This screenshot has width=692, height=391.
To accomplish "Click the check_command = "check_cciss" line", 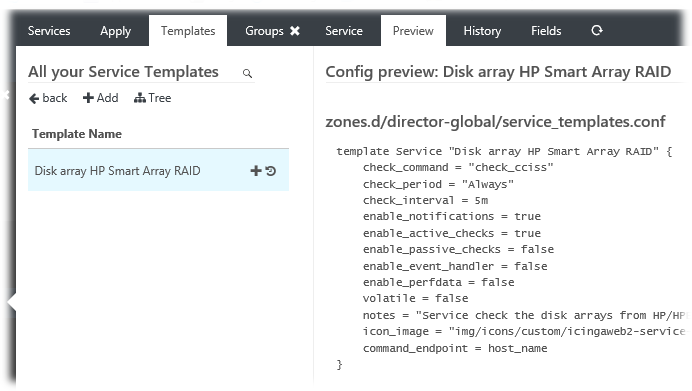I will pyautogui.click(x=458, y=167).
